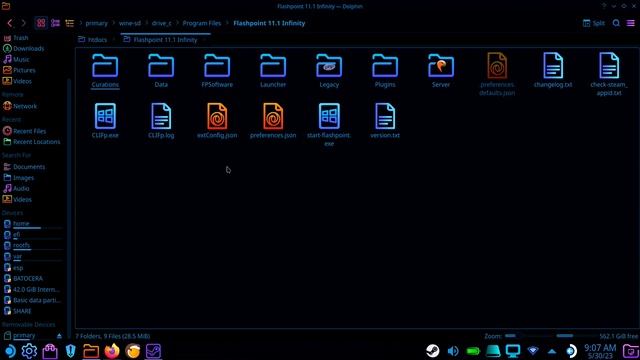
Task: Open System Settings from the taskbar
Action: coord(29,351)
